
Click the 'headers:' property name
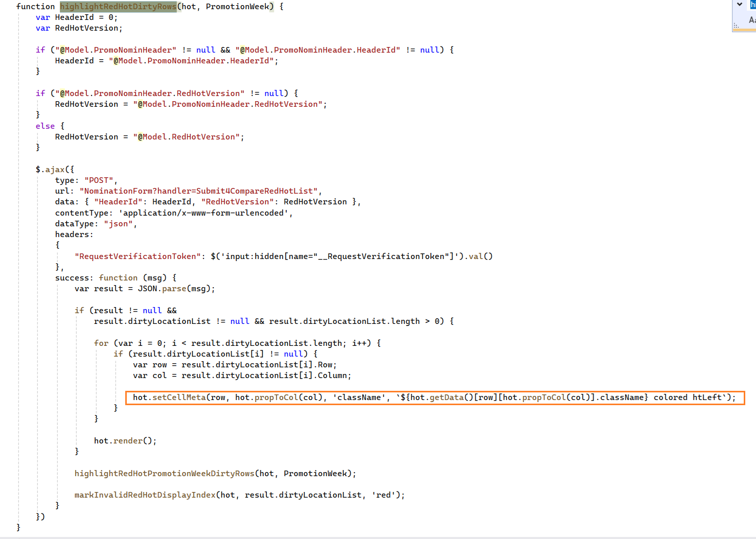tap(74, 235)
